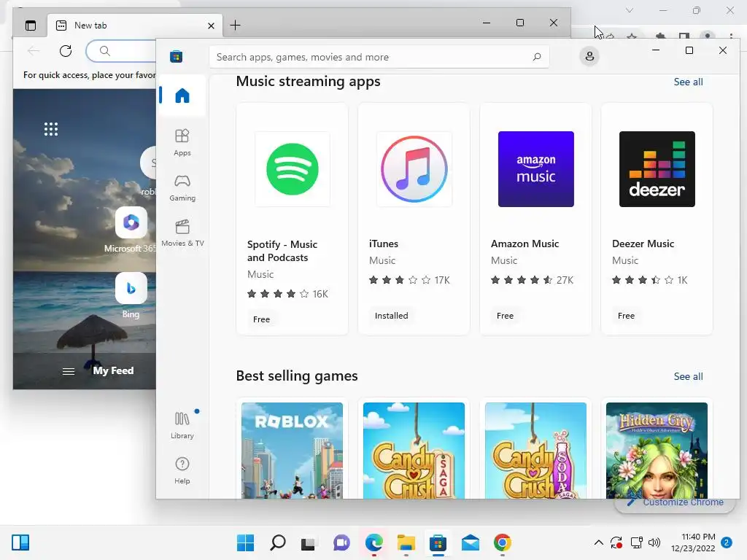Open Hidden City game thumbnail
The width and height of the screenshot is (747, 560).
pos(657,451)
